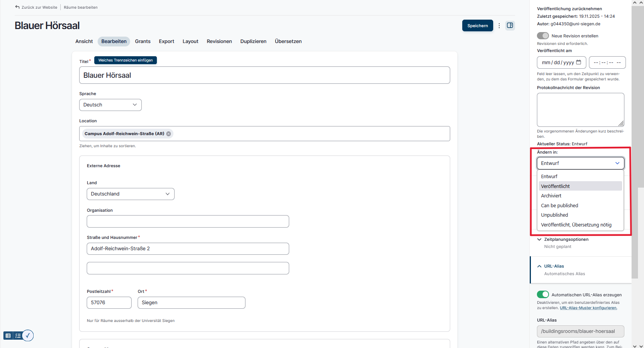Switch to the Revisionen tab
This screenshot has height=348, width=644.
coord(219,41)
